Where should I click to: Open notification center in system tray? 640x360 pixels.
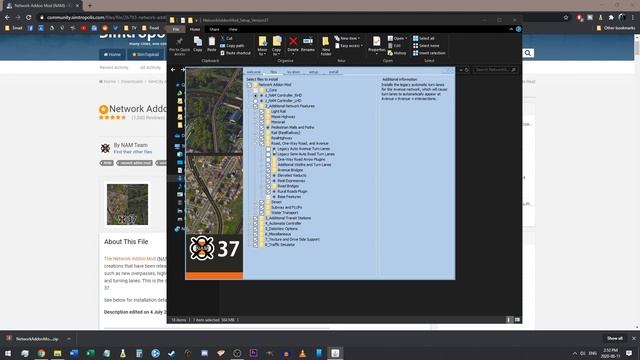tap(629, 353)
